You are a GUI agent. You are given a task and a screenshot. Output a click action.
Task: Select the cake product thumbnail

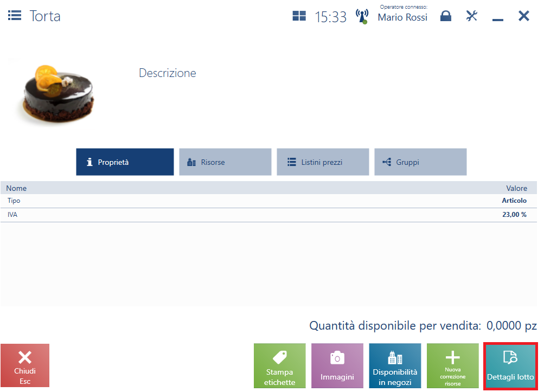[x=56, y=94]
